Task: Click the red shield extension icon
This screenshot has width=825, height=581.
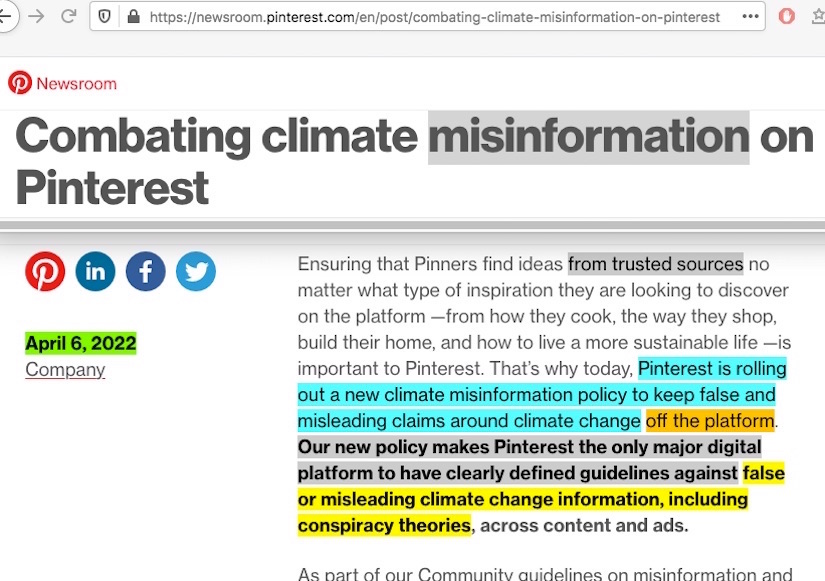Action: point(788,16)
